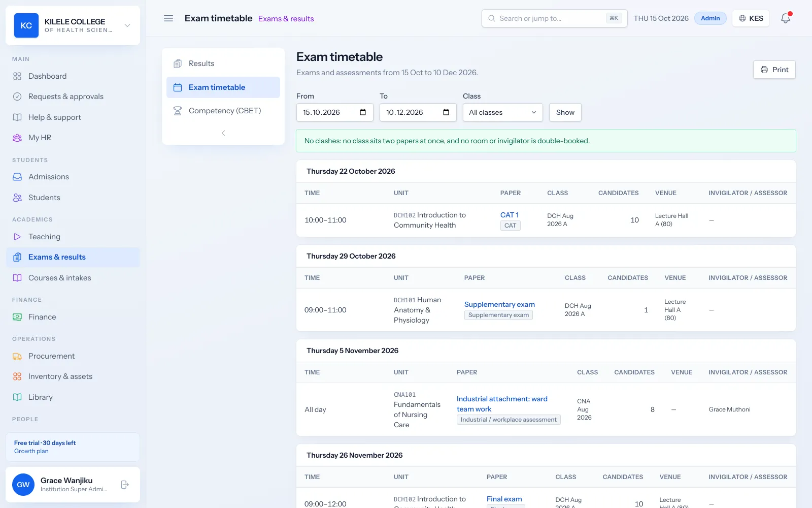Open Results in the exams submenu

223,63
